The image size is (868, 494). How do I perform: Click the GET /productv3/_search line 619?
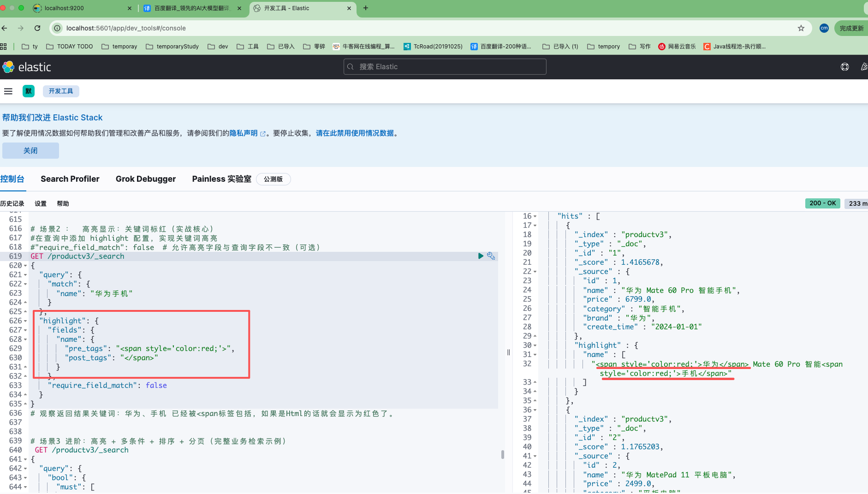(x=77, y=256)
